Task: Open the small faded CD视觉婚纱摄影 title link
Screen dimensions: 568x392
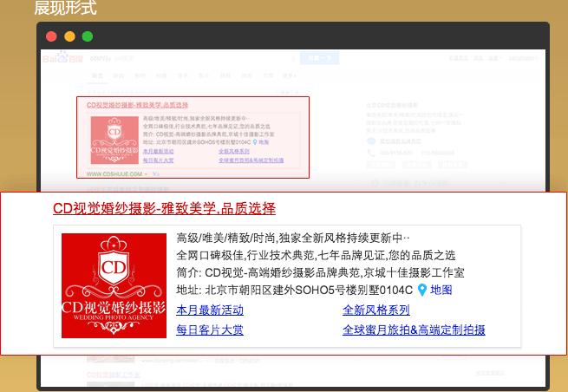Action: tap(137, 105)
